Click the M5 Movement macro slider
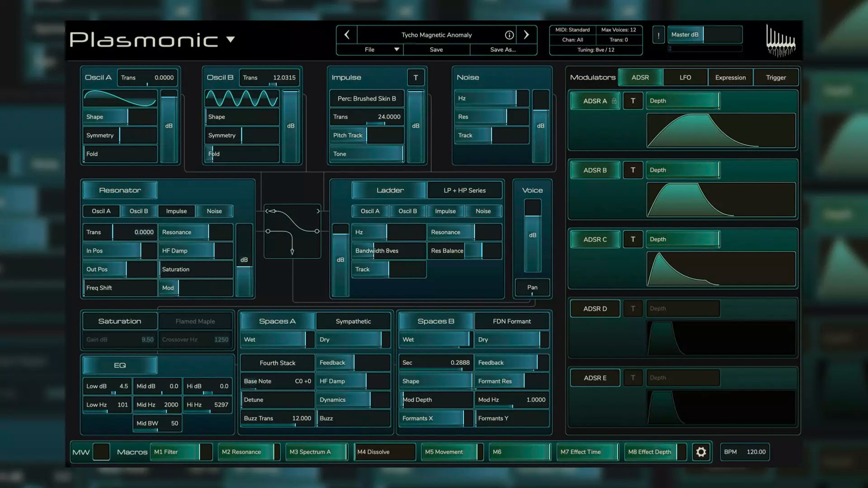 point(452,452)
